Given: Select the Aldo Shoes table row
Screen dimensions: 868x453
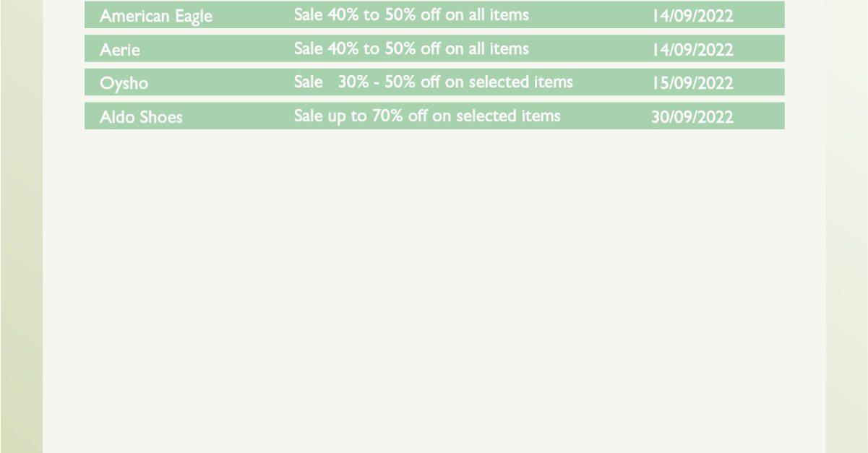Looking at the screenshot, I should (x=434, y=116).
